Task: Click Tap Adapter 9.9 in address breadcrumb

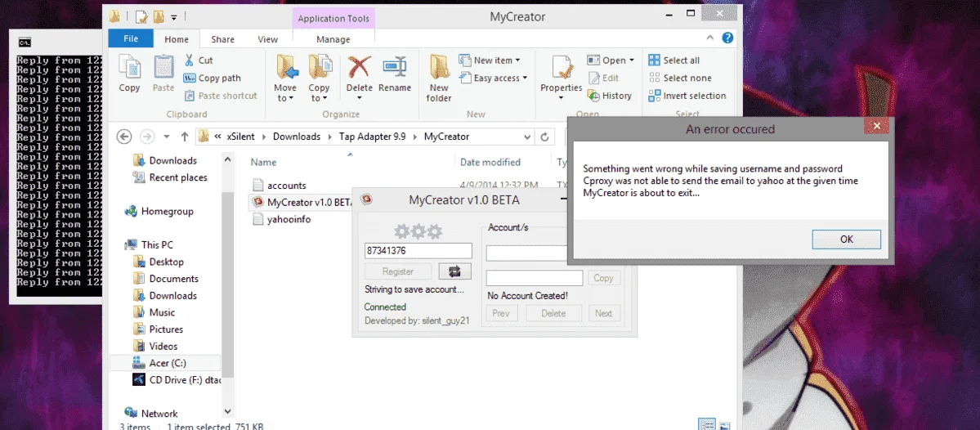Action: click(372, 137)
